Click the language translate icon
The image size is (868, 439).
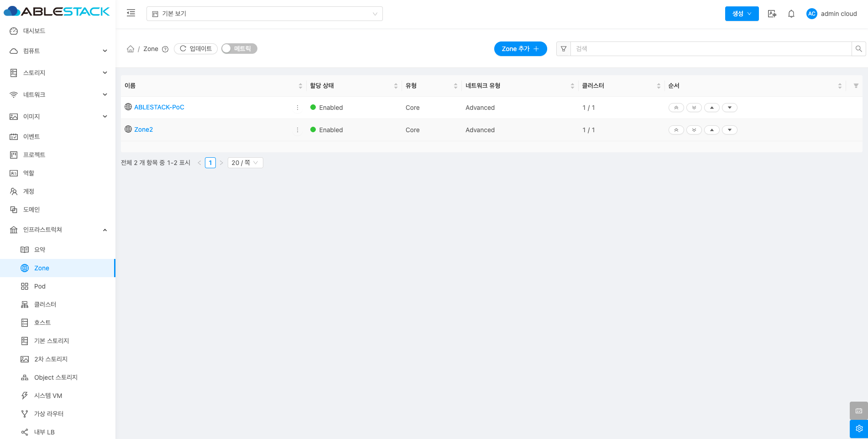point(772,14)
